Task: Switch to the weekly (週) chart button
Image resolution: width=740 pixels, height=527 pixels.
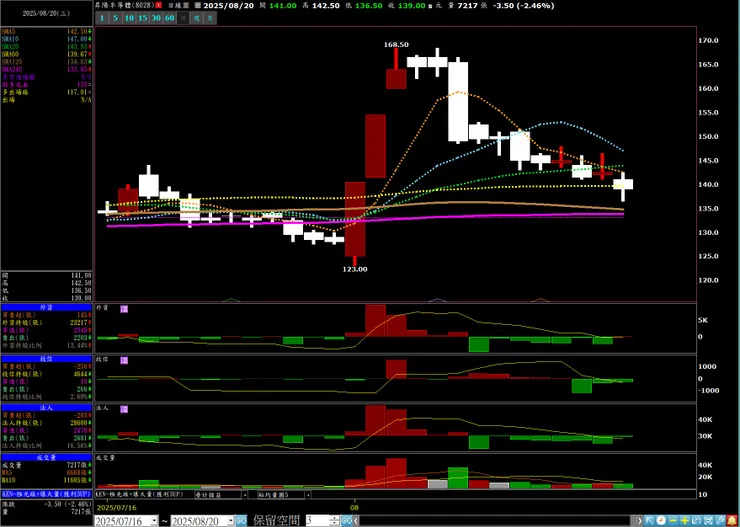Action: tap(197, 18)
